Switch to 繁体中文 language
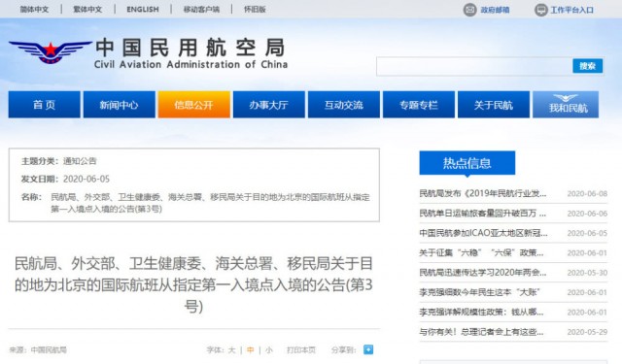The width and height of the screenshot is (622, 364). pyautogui.click(x=87, y=9)
